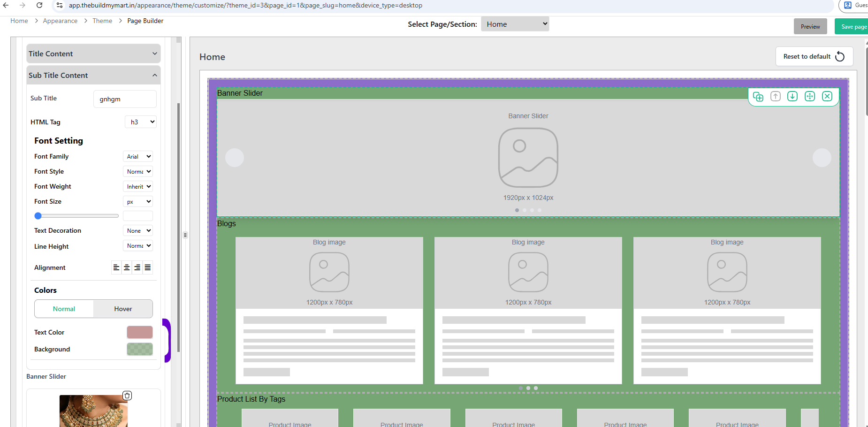Open the Font Style dropdown

pos(138,171)
